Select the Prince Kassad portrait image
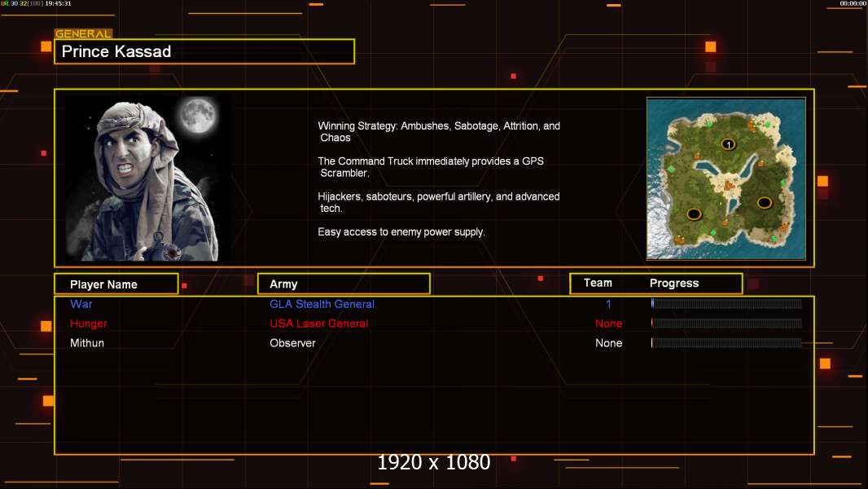The width and height of the screenshot is (868, 489). pos(148,178)
